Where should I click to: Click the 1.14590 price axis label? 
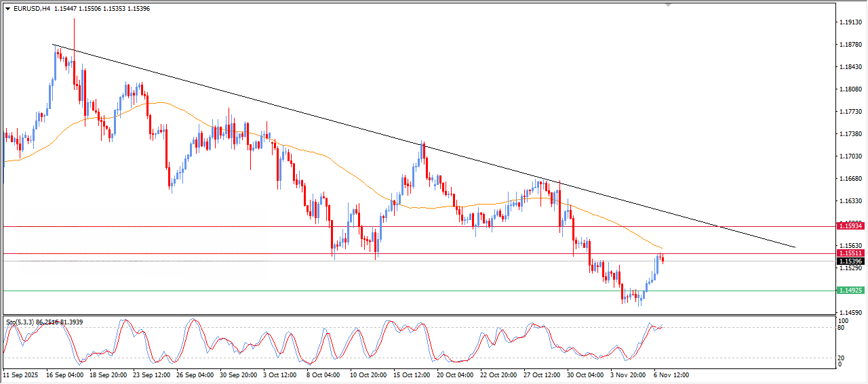[x=850, y=312]
